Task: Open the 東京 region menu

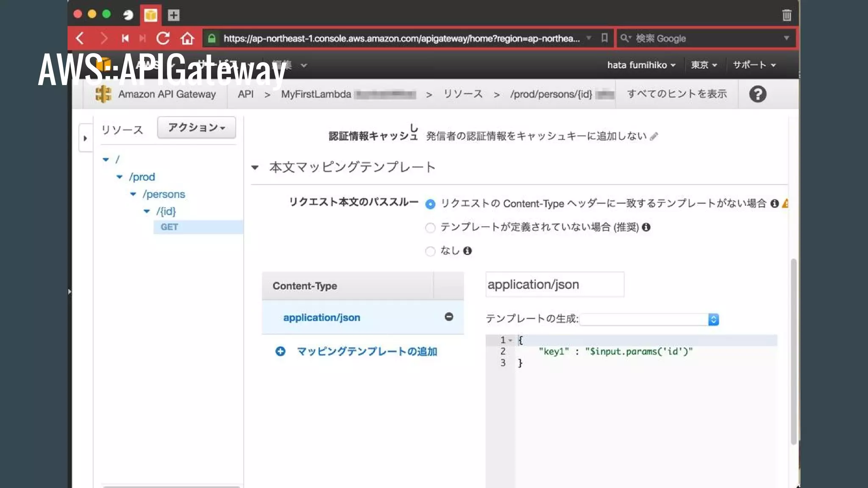Action: tap(704, 65)
